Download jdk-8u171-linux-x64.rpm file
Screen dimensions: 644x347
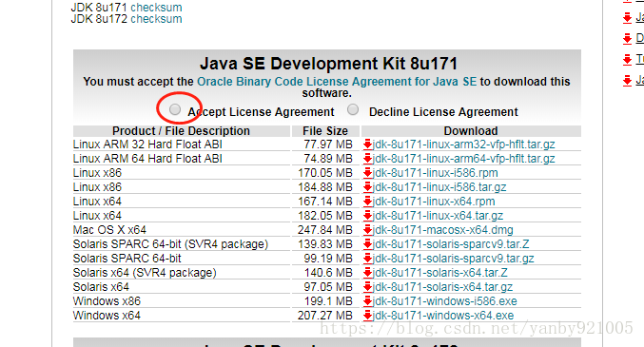[434, 202]
